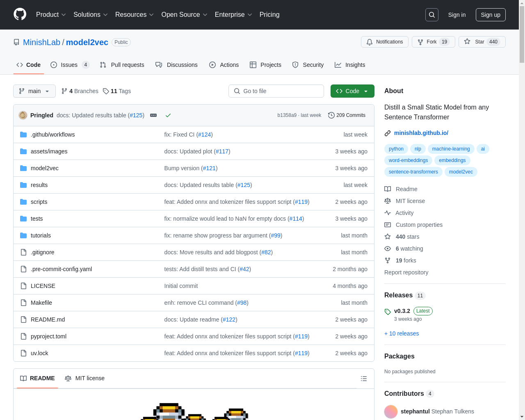Click Report repository
The image size is (525, 420).
tap(406, 272)
